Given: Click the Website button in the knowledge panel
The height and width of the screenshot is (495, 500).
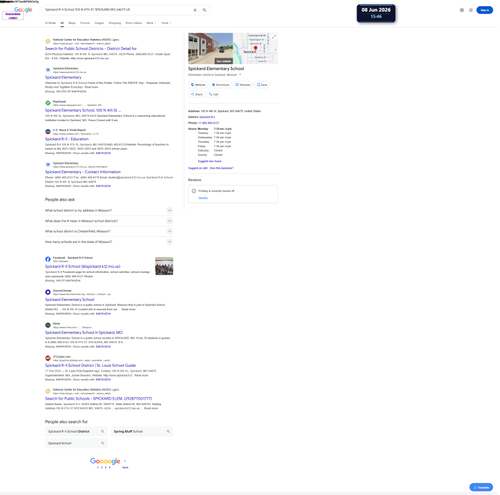Looking at the screenshot, I should coord(198,85).
